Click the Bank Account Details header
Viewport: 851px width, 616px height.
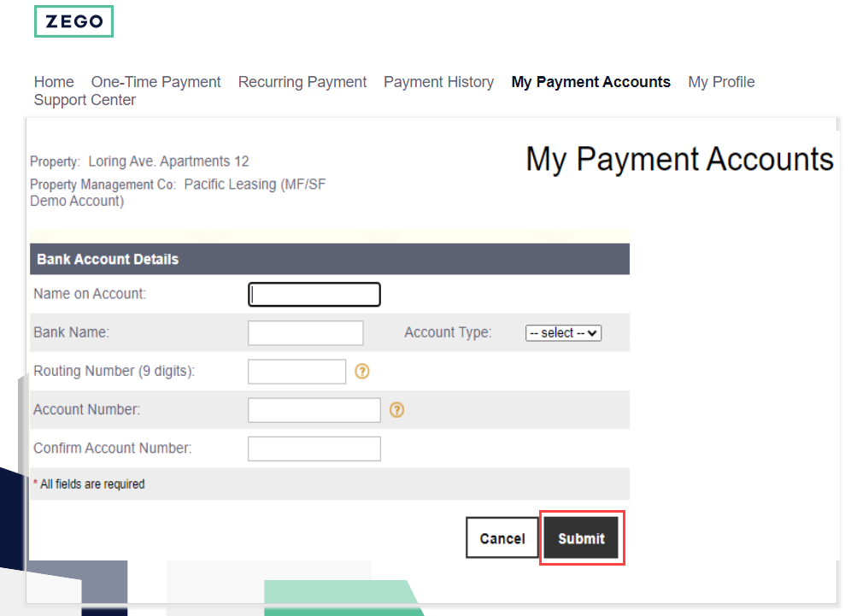(x=108, y=259)
